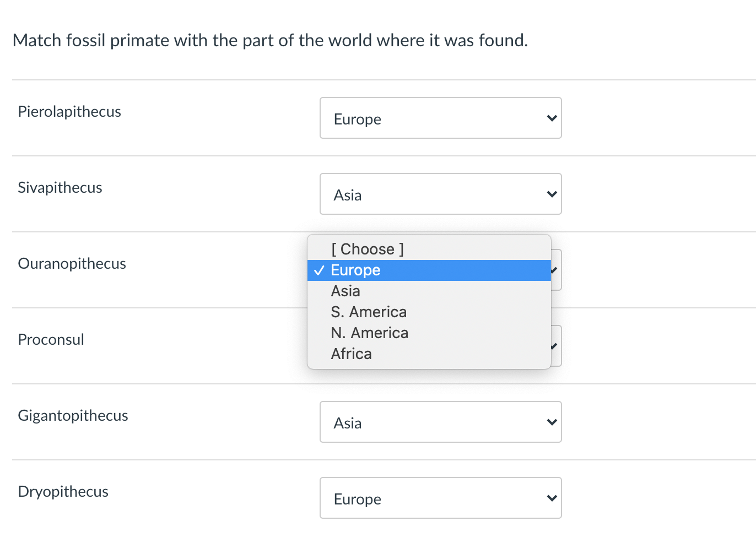The image size is (756, 543).
Task: Click the Gigantopithecus row label
Action: point(73,416)
